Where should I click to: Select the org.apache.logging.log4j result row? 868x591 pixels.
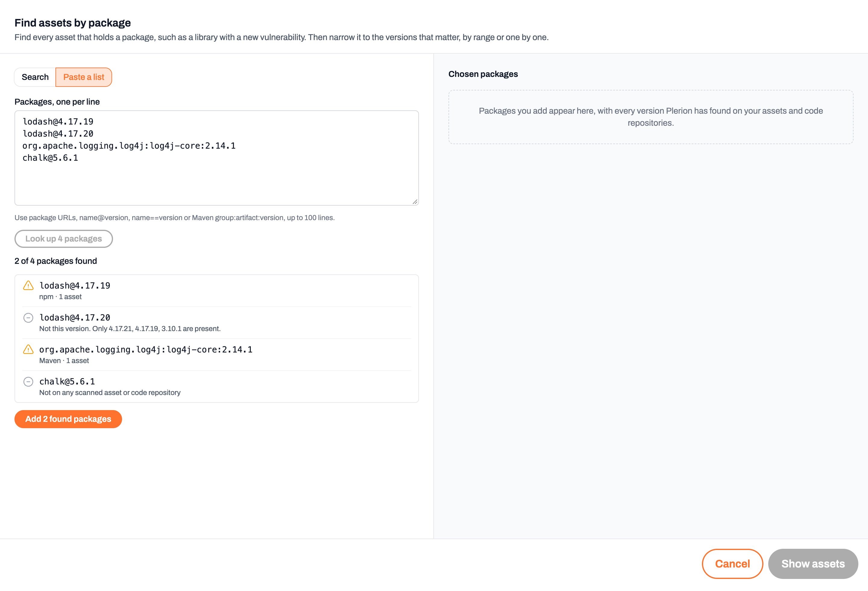[x=217, y=355]
